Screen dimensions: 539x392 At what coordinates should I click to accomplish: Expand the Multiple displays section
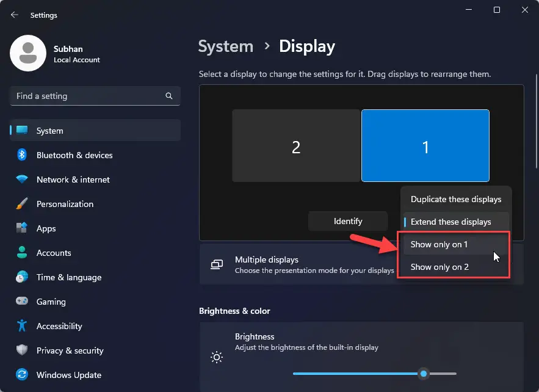[x=361, y=264]
